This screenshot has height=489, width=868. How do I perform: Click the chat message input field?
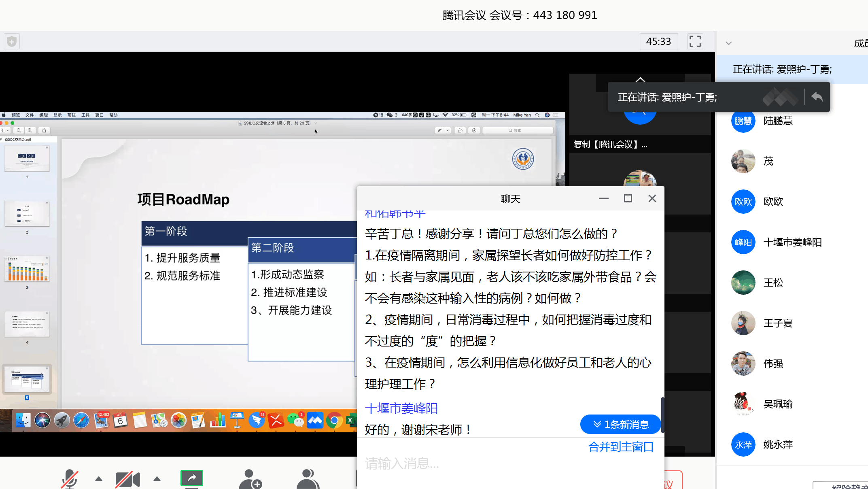pyautogui.click(x=511, y=463)
